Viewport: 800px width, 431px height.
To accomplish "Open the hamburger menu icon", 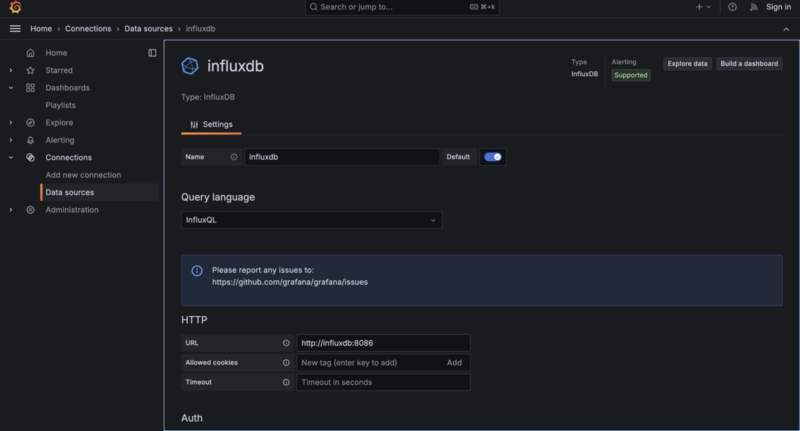I will pyautogui.click(x=15, y=29).
